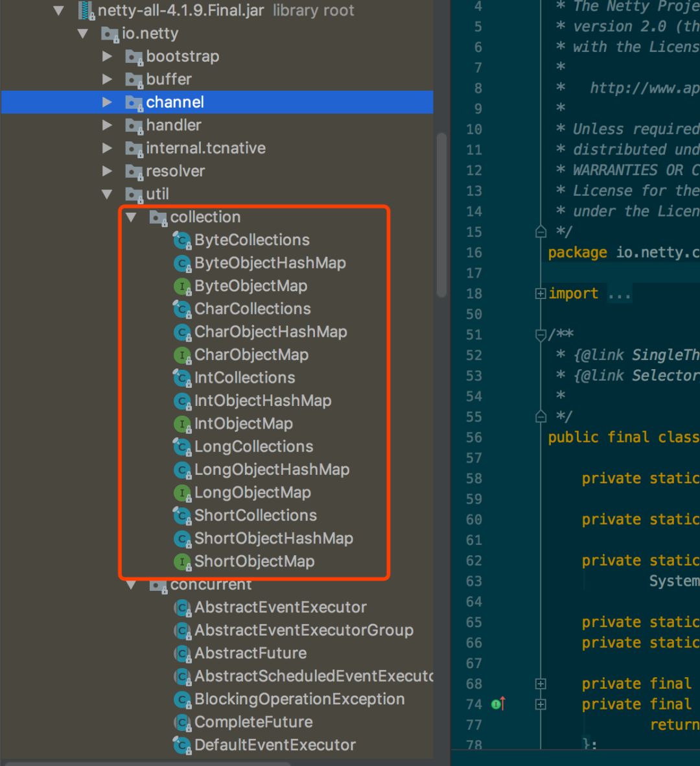Open the CompleteFuture class
Screen dimensions: 700x766
253,722
